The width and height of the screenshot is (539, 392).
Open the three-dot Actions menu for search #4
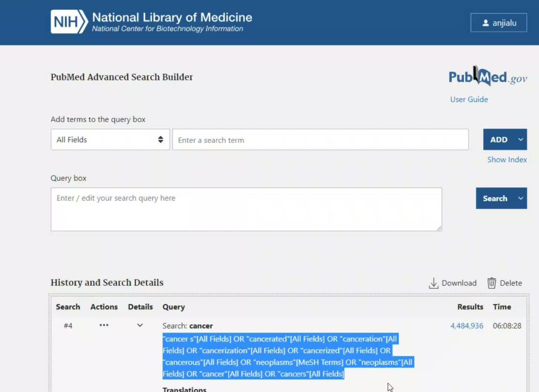point(104,325)
